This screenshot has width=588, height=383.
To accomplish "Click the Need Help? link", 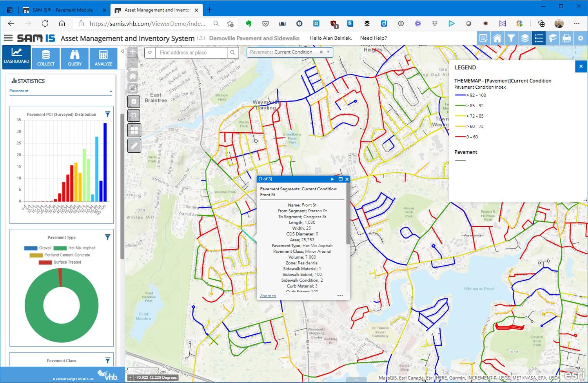I will [x=373, y=38].
